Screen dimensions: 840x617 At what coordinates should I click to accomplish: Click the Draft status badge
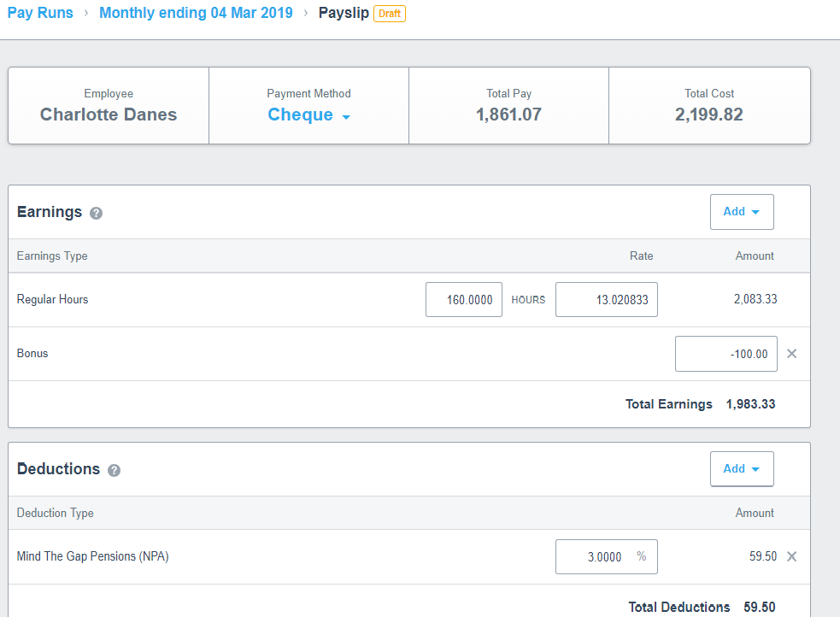pos(390,14)
